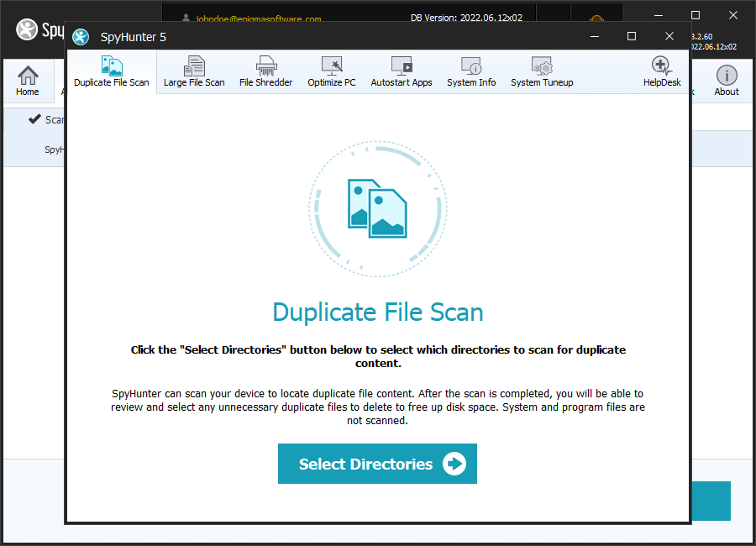Click the Scan checkmark item in background
Screen dimensions: 756x546
pyautogui.click(x=46, y=119)
